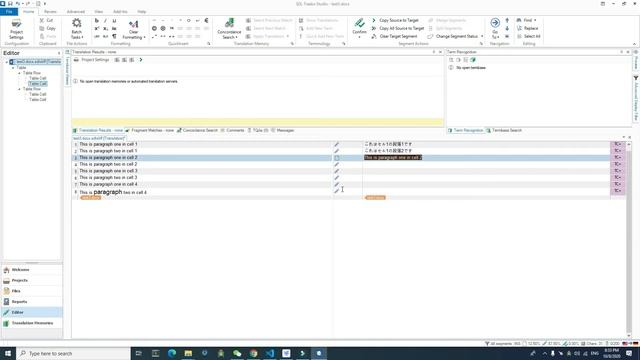
Task: Click Copy All Source to Target
Action: pos(398,28)
